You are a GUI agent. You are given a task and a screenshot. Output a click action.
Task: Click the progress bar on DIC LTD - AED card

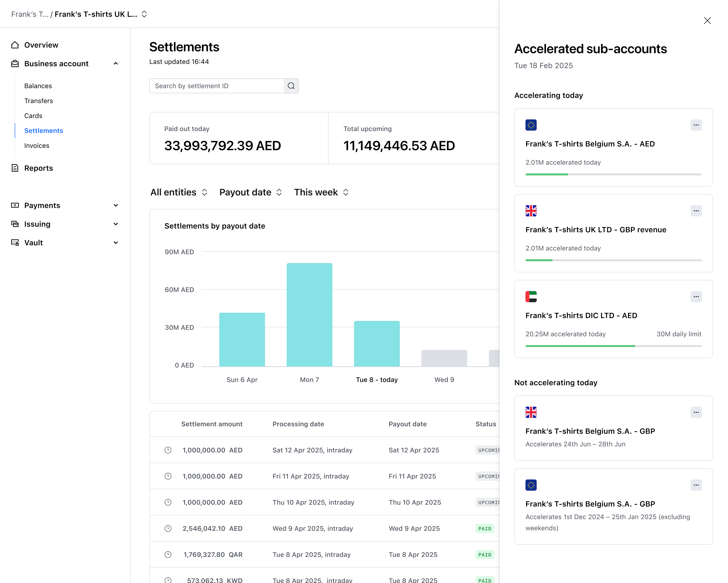pos(613,346)
